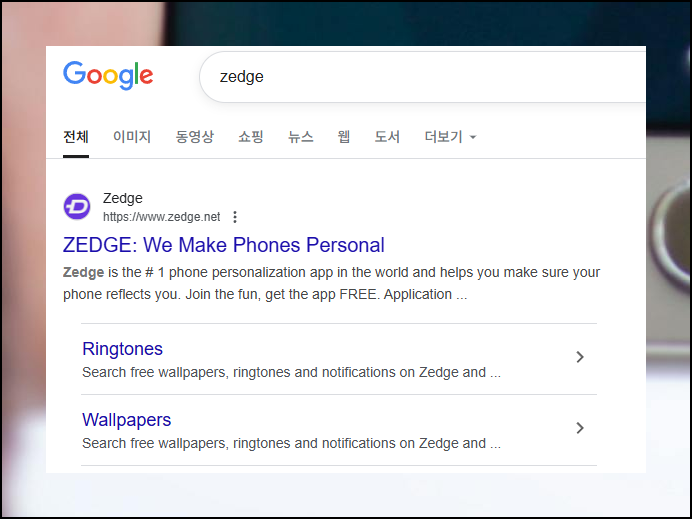Open the 뉴스 tab

tap(301, 136)
